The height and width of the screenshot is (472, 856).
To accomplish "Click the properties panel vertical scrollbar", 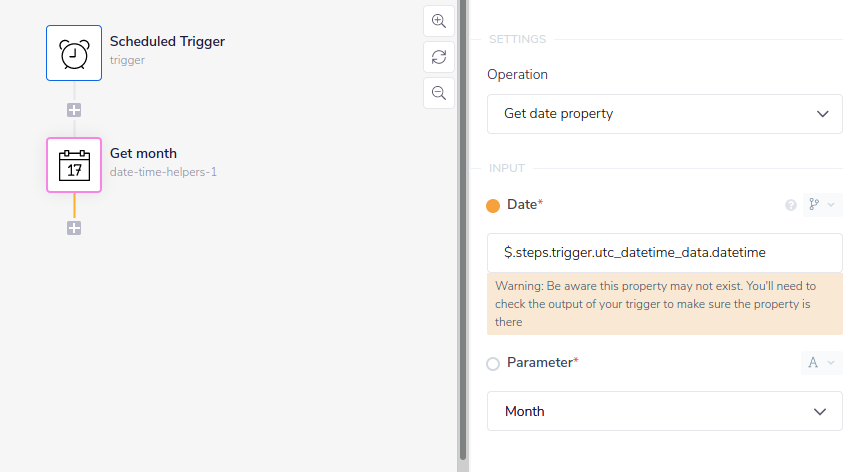I will coord(462,230).
